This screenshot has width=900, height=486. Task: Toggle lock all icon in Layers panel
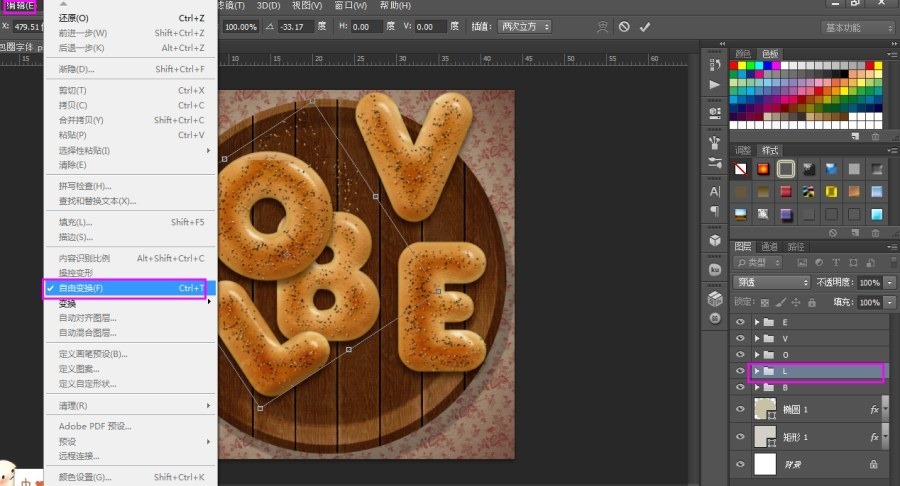pos(812,302)
